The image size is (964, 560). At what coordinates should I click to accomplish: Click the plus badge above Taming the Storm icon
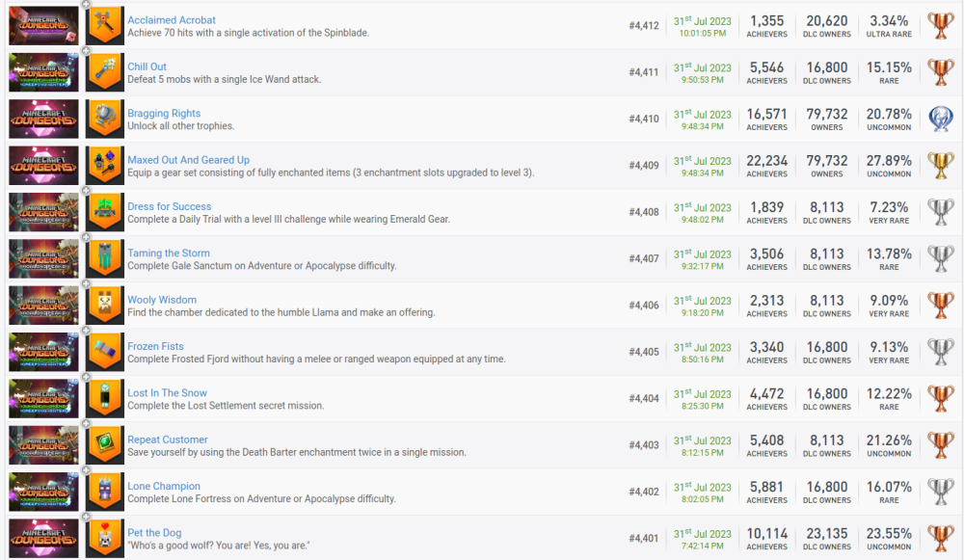87,237
